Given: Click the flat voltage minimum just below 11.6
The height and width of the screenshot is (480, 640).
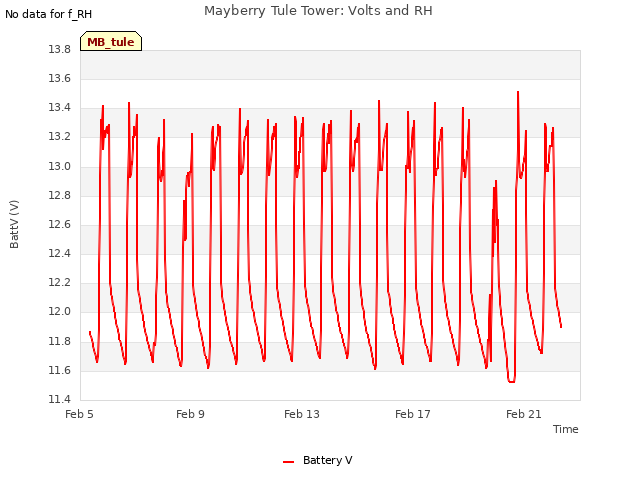Looking at the screenshot, I should [x=511, y=382].
